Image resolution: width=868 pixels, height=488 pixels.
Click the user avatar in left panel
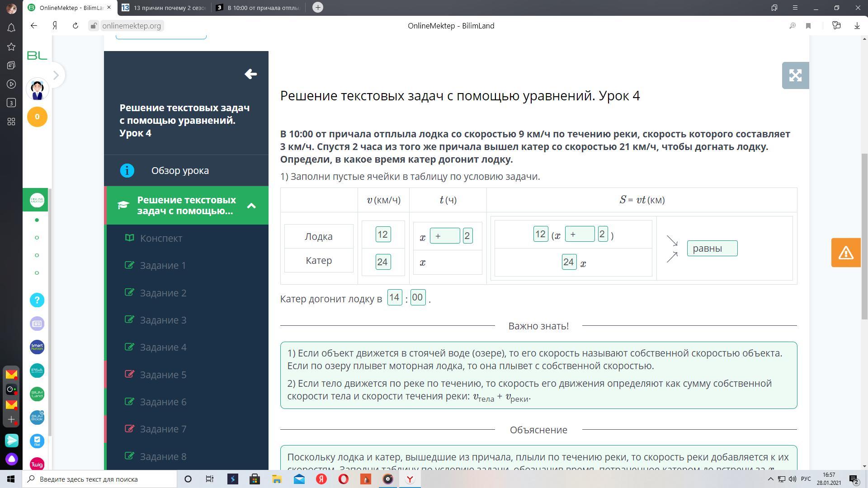(x=37, y=89)
